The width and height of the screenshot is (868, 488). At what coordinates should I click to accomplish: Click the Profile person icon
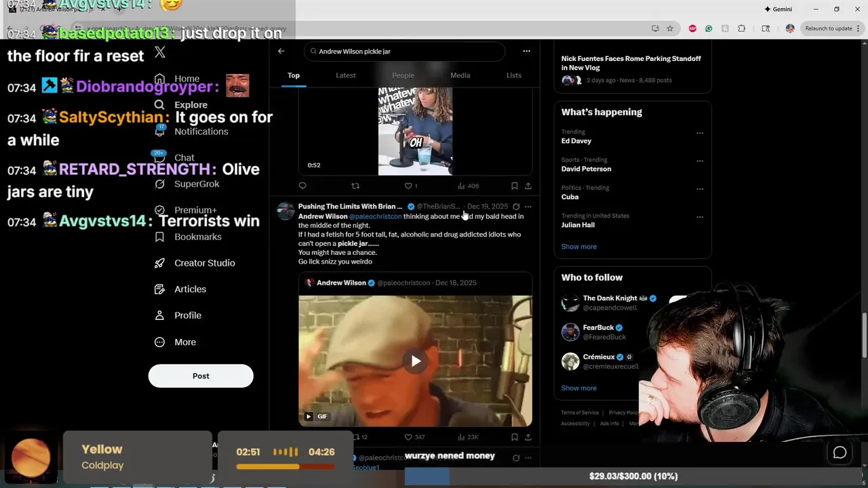[x=159, y=315]
